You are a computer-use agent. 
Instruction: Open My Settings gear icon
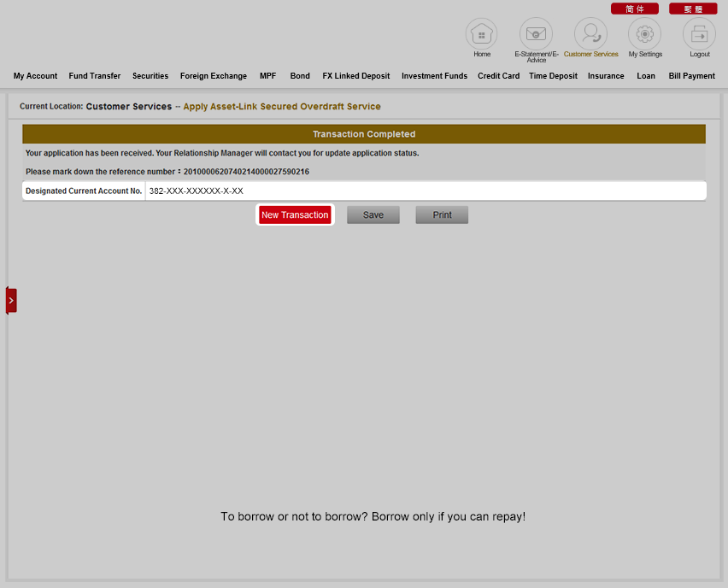click(645, 34)
